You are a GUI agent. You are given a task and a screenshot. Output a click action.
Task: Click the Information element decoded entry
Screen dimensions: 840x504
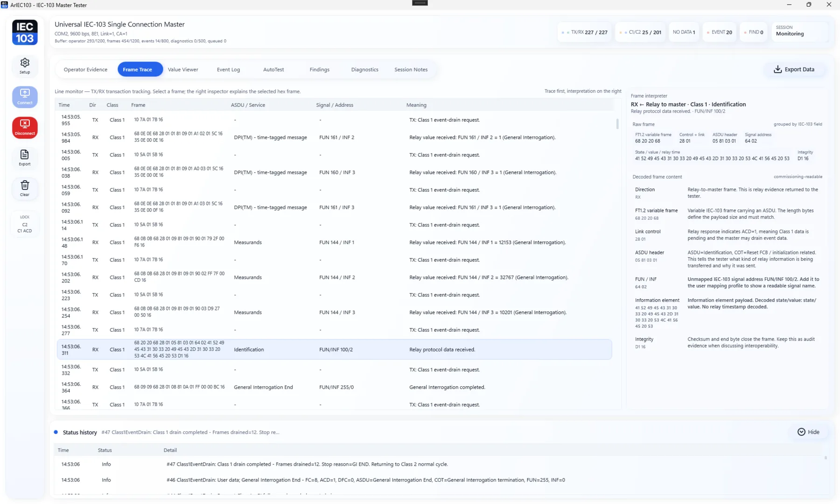coord(727,313)
